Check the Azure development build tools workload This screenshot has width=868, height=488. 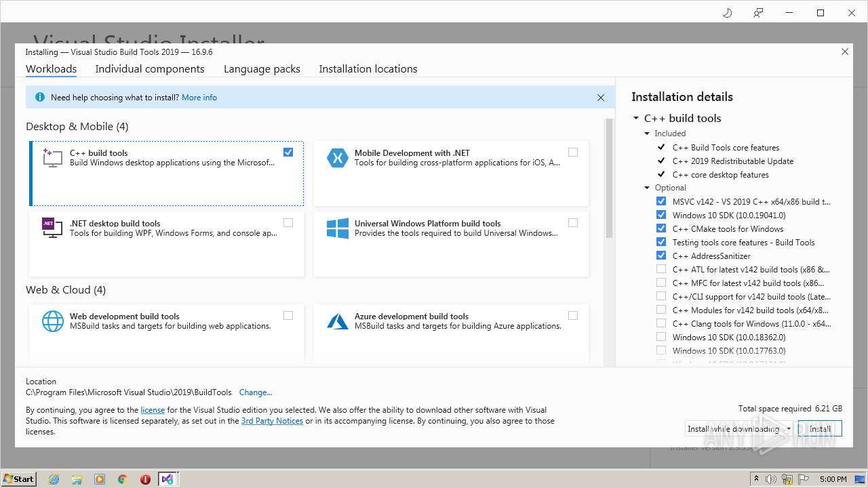tap(573, 316)
